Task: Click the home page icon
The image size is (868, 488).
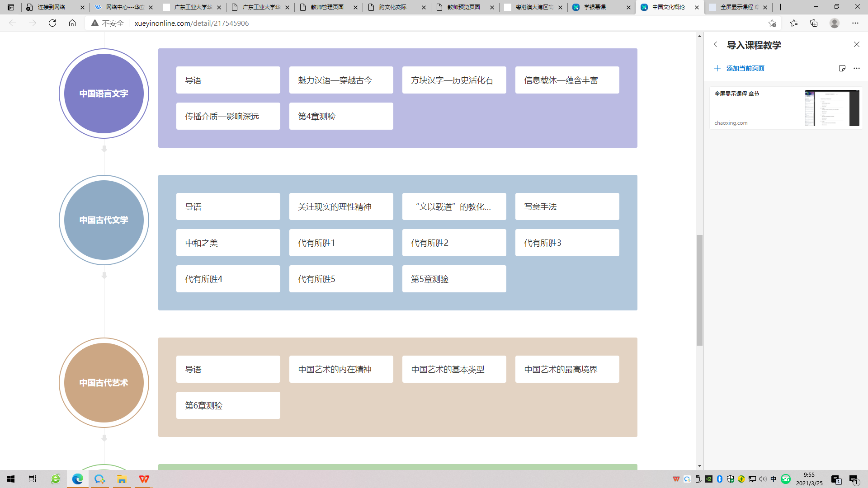Action: [72, 23]
